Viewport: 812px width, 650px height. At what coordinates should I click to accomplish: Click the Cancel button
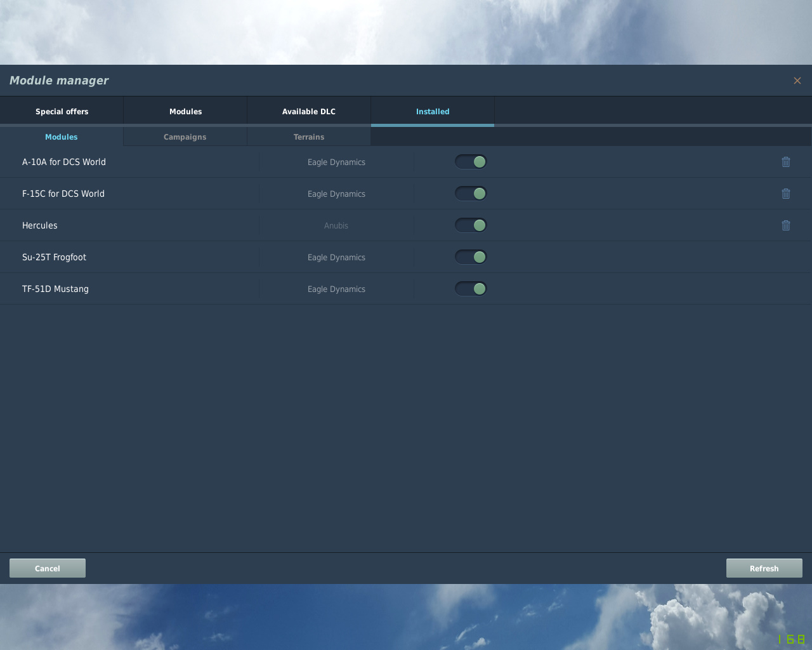click(48, 568)
